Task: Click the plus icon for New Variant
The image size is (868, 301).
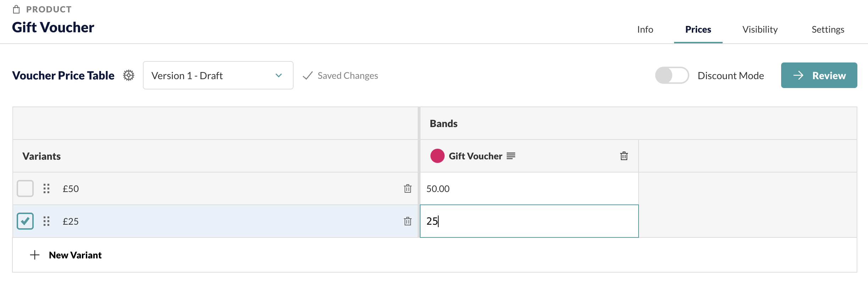Action: point(35,255)
